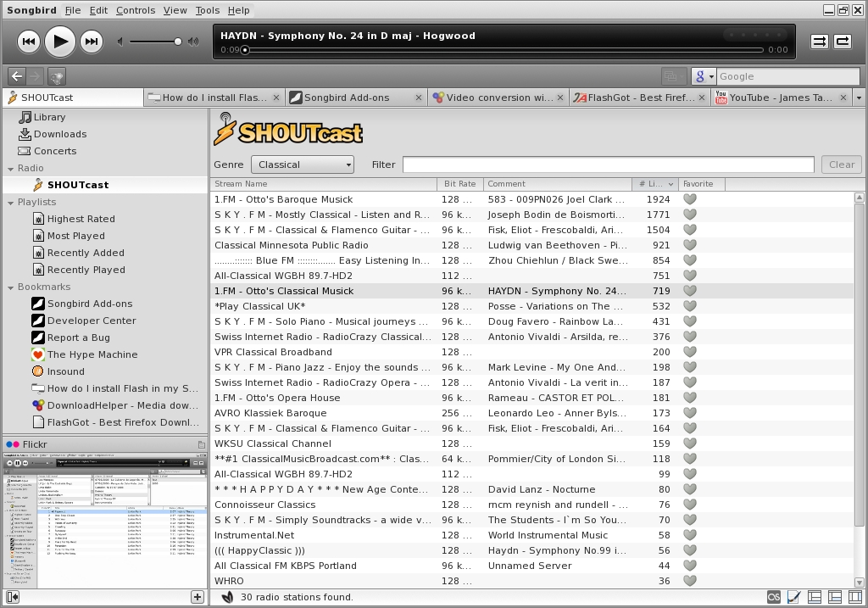Image resolution: width=868 pixels, height=608 pixels.
Task: Open the Google search engine dropdown
Action: click(704, 76)
